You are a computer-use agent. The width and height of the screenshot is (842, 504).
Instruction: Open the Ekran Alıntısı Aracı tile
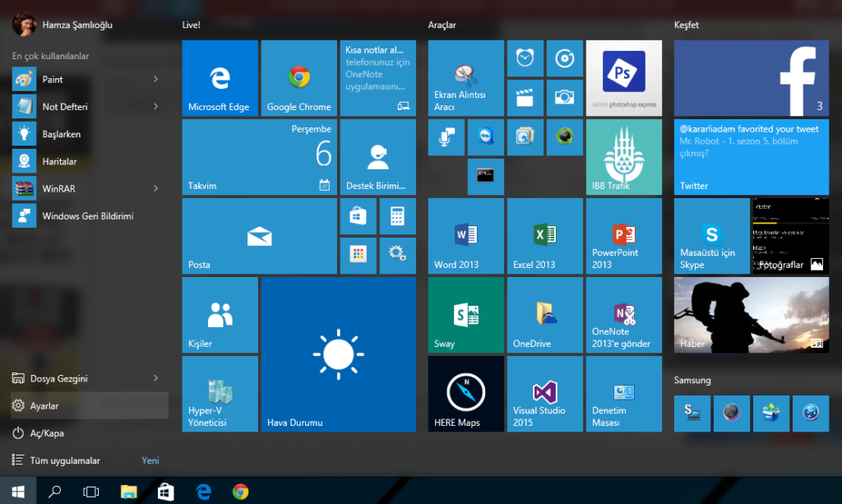465,77
